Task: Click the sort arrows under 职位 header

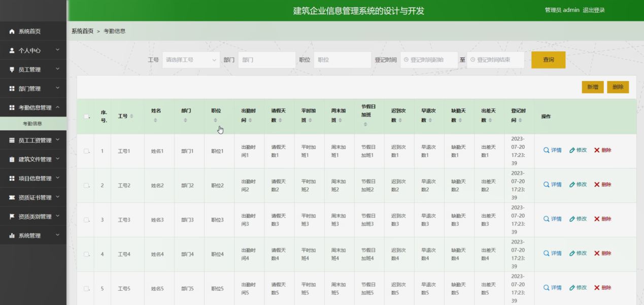Action: (x=215, y=120)
